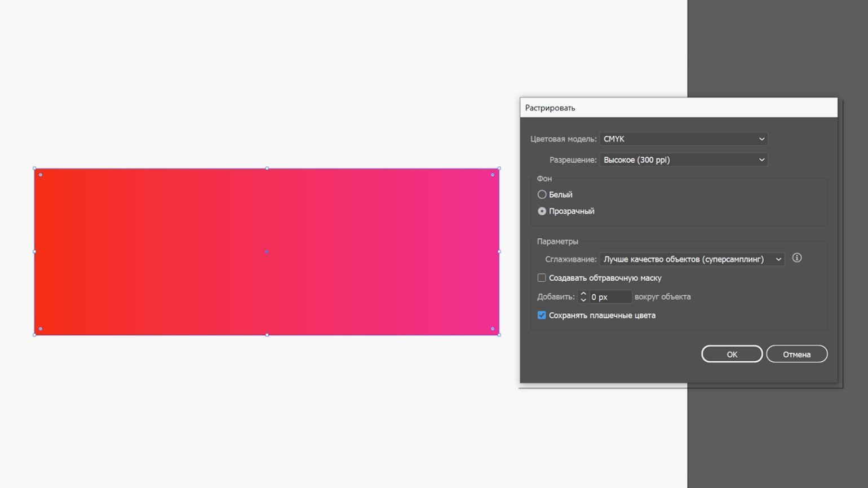Viewport: 868px width, 488px height.
Task: Click the left-middle bounding box handle
Action: tap(34, 251)
